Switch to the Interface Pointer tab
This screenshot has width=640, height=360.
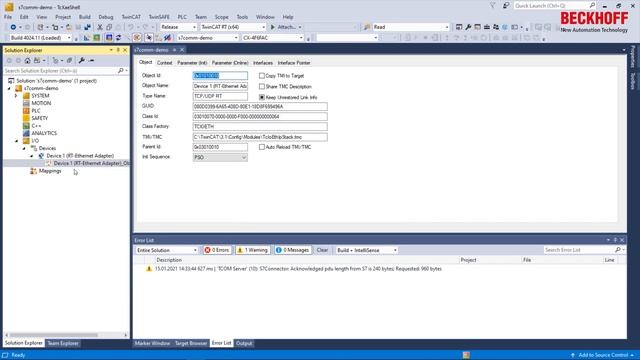click(x=294, y=63)
